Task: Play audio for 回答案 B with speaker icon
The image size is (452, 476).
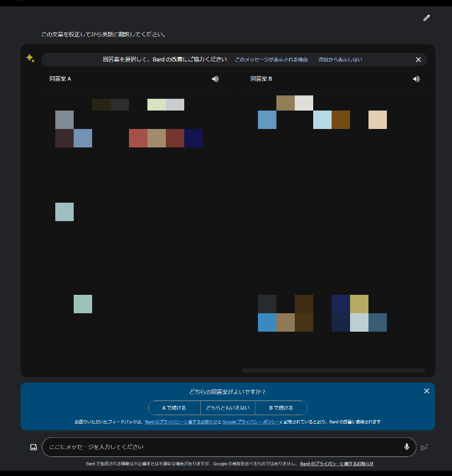Action: click(416, 79)
